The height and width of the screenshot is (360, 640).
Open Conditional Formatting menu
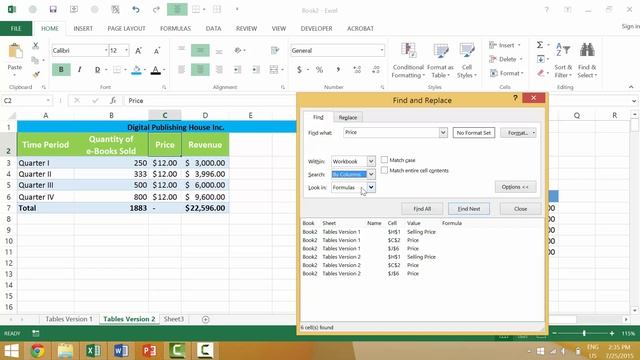[408, 60]
